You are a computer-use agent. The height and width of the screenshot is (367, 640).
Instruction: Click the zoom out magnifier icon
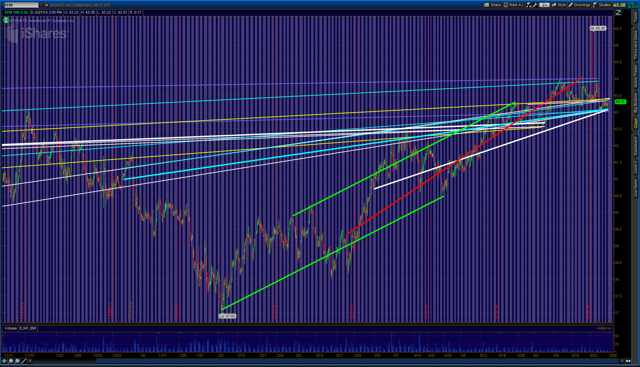(x=17, y=361)
